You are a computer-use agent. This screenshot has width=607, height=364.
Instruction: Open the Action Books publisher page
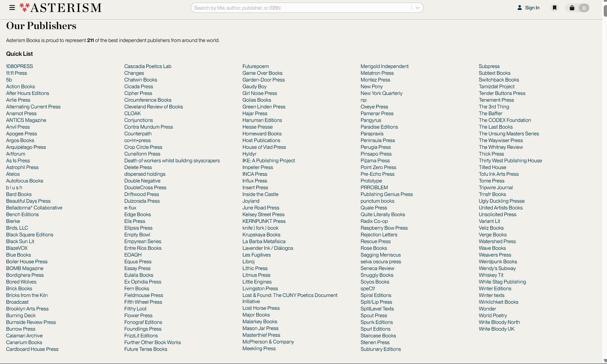click(20, 86)
